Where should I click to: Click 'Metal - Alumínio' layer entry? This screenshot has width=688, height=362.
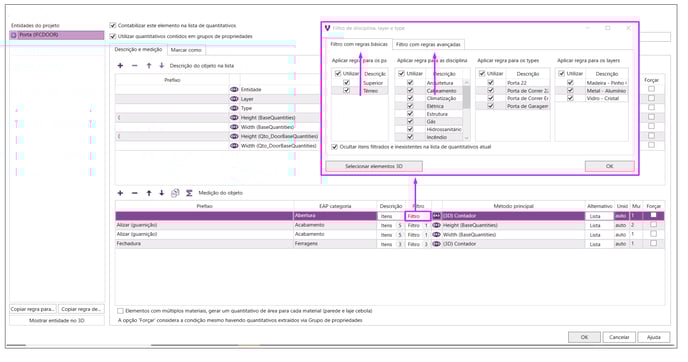606,90
